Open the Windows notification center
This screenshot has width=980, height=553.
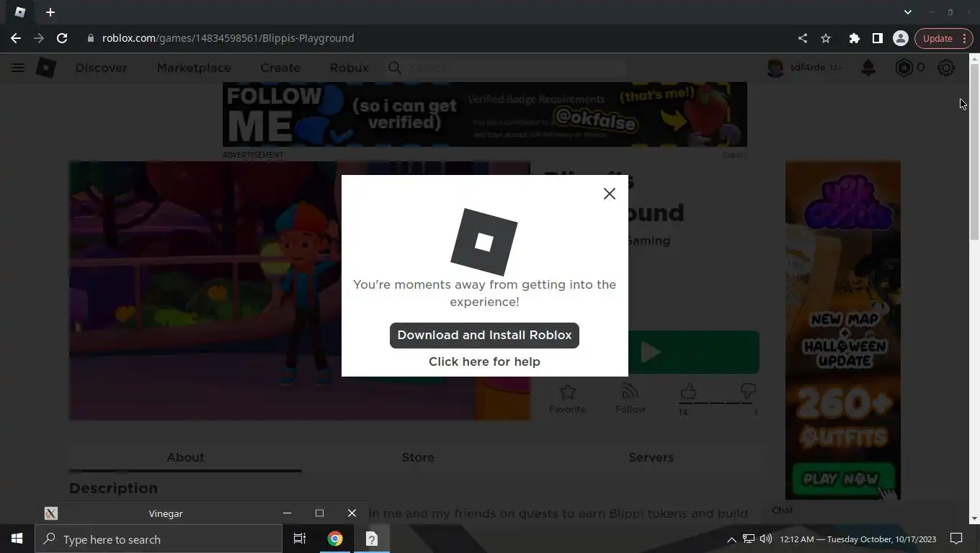coord(956,539)
